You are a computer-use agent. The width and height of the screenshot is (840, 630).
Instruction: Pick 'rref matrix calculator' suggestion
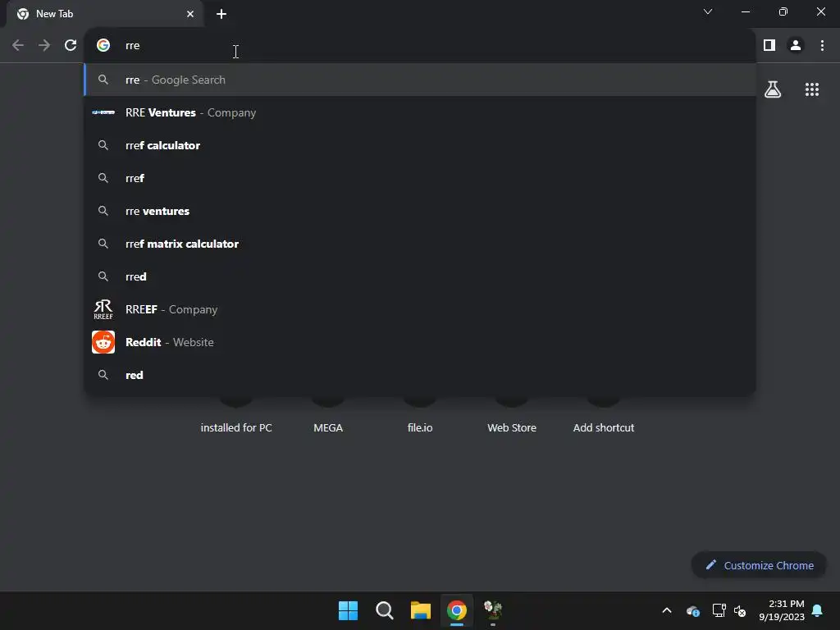tap(421, 244)
